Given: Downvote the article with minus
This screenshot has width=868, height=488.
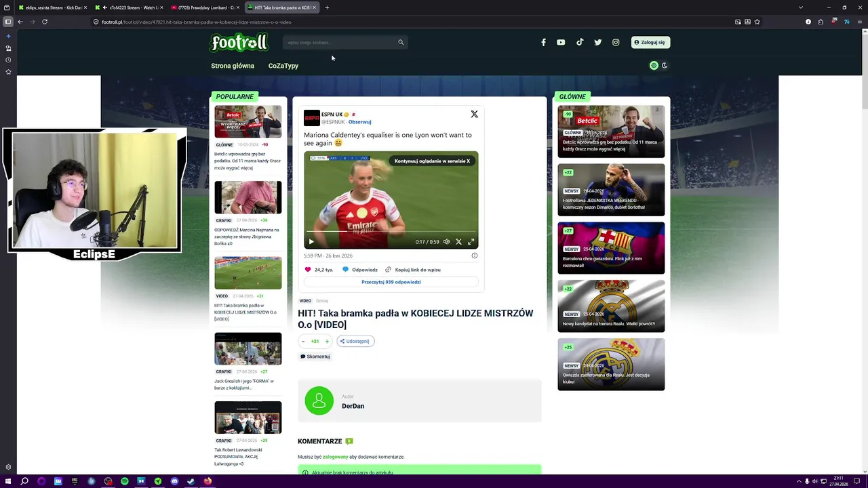Looking at the screenshot, I should pyautogui.click(x=303, y=342).
